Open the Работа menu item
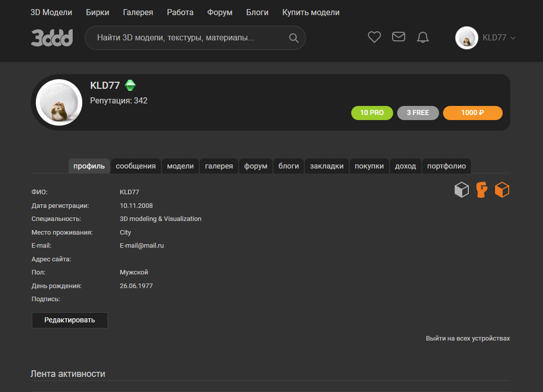This screenshot has height=392, width=543. point(180,13)
